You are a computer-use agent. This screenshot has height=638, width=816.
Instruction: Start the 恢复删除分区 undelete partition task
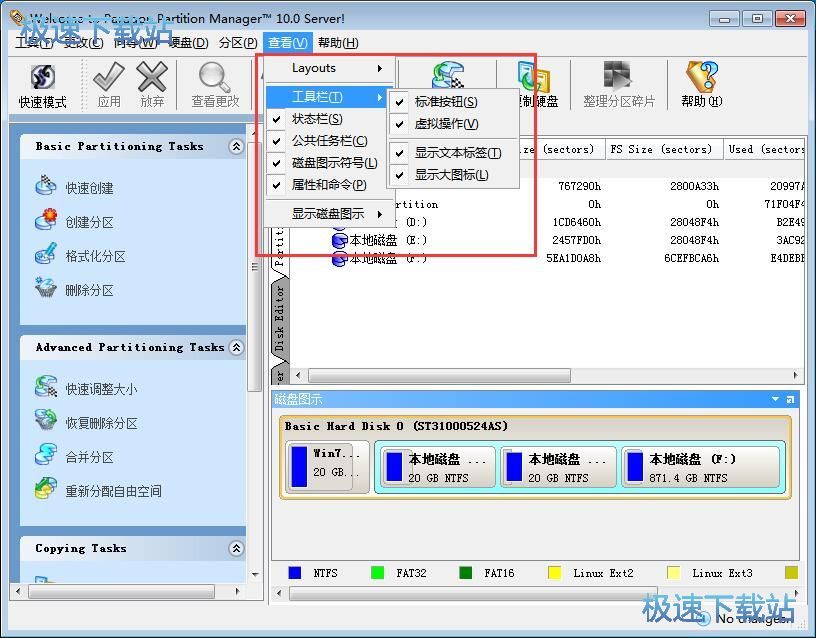86,422
